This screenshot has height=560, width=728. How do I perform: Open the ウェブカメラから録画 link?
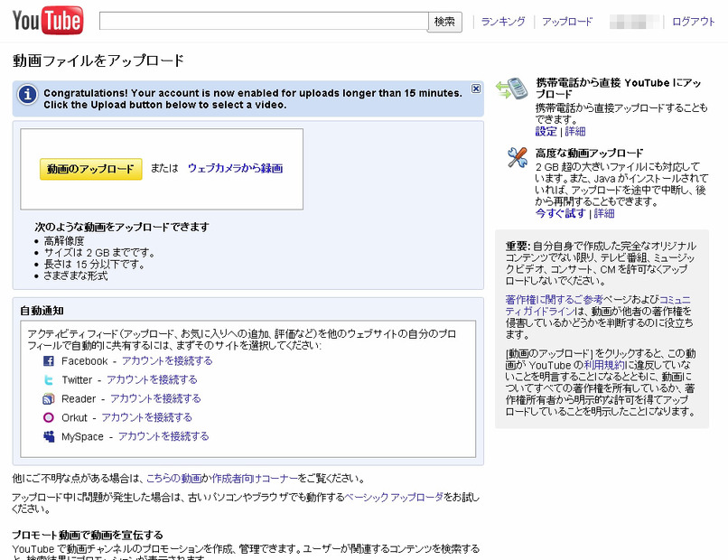235,168
